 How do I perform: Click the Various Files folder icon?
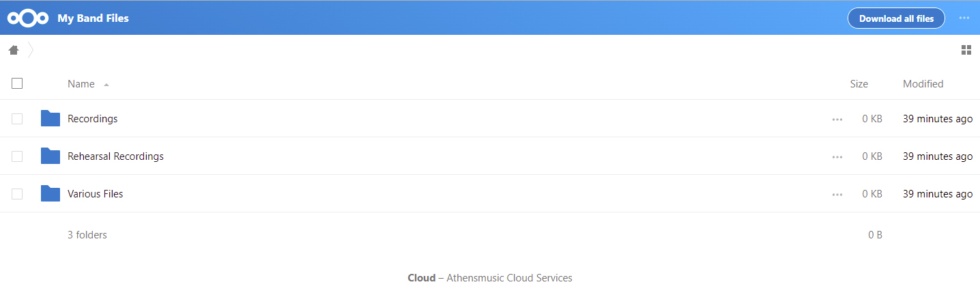(x=51, y=194)
